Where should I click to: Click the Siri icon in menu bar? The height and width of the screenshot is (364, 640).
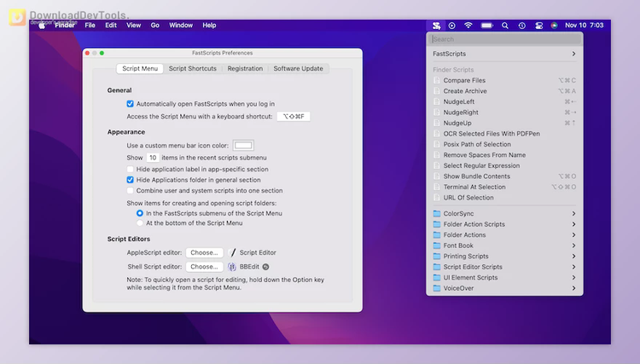554,26
